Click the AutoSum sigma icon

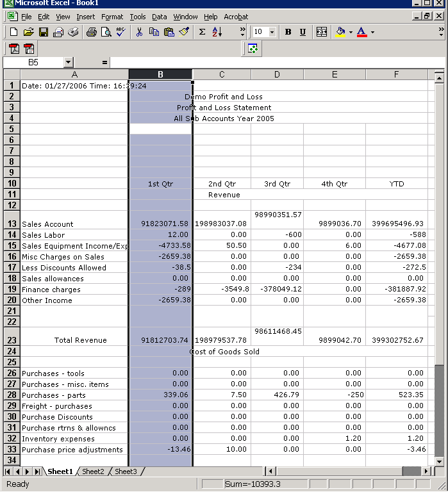pos(202,32)
